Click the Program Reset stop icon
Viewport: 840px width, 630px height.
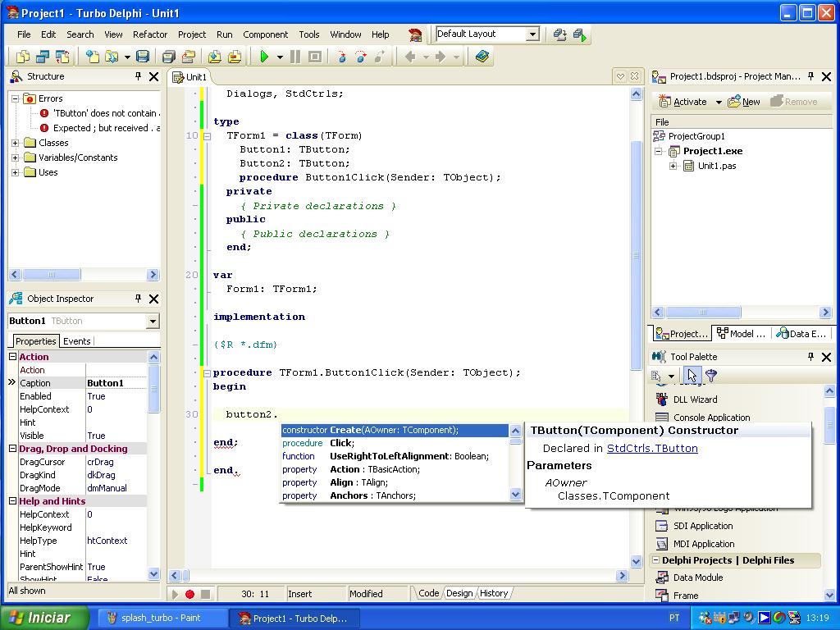point(315,57)
